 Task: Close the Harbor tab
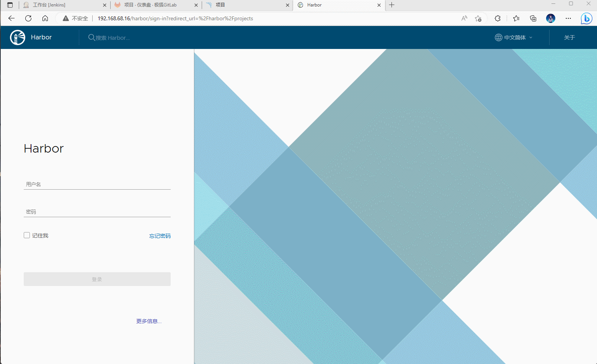pos(379,5)
